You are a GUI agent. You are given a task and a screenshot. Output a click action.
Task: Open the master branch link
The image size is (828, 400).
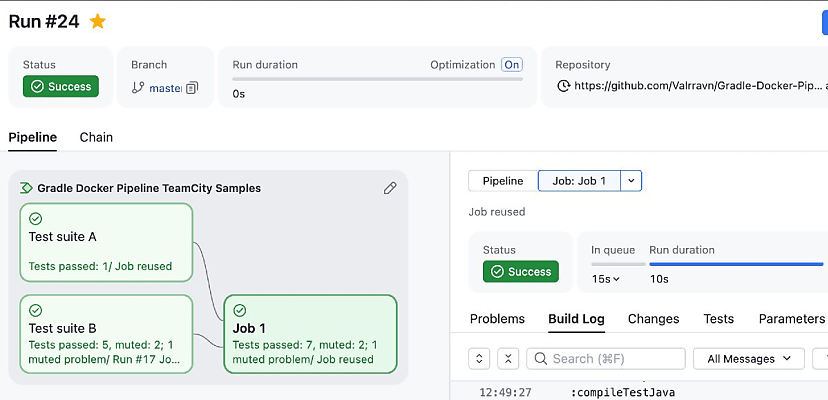pyautogui.click(x=165, y=88)
